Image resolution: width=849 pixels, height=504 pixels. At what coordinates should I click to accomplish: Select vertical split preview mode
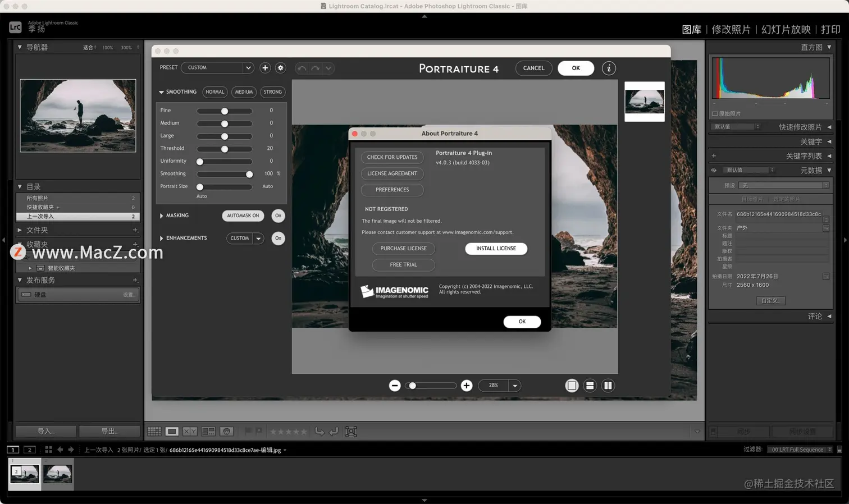click(x=608, y=386)
